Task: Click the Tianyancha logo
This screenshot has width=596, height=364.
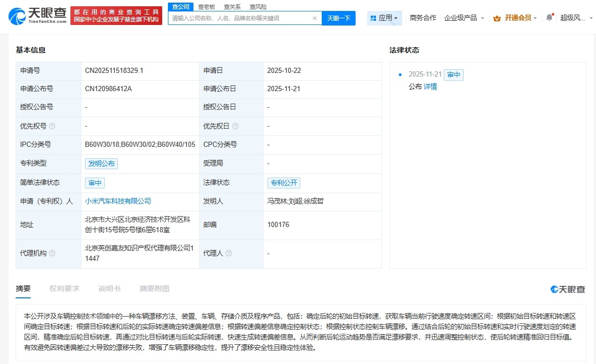Action: pos(30,16)
